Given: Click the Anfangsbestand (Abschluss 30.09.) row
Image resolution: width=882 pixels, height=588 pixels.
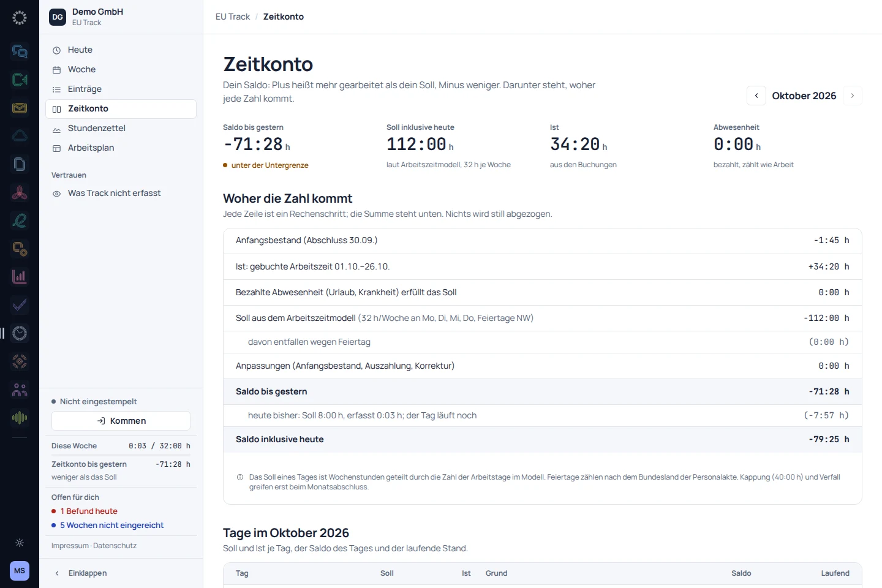Looking at the screenshot, I should coord(543,241).
